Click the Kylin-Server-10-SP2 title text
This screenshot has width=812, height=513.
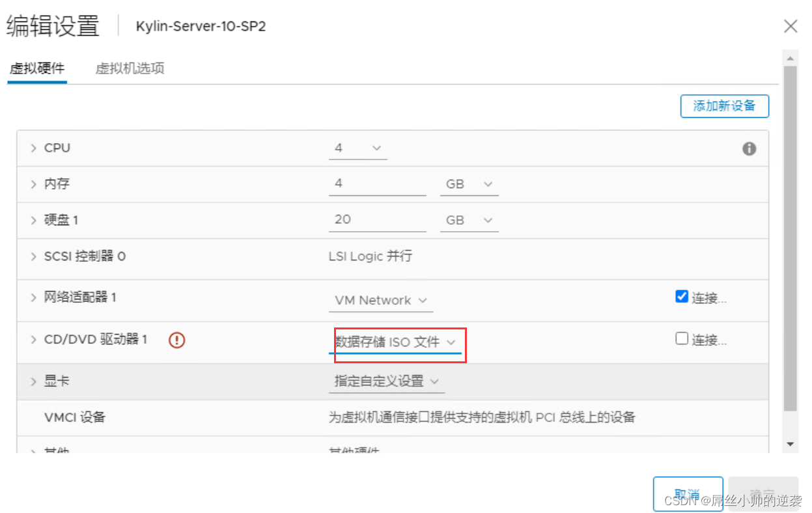[201, 27]
